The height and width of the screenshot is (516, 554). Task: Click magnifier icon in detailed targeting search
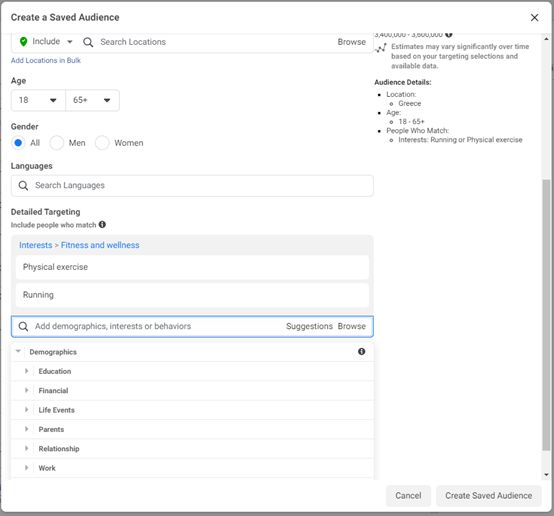coord(23,327)
